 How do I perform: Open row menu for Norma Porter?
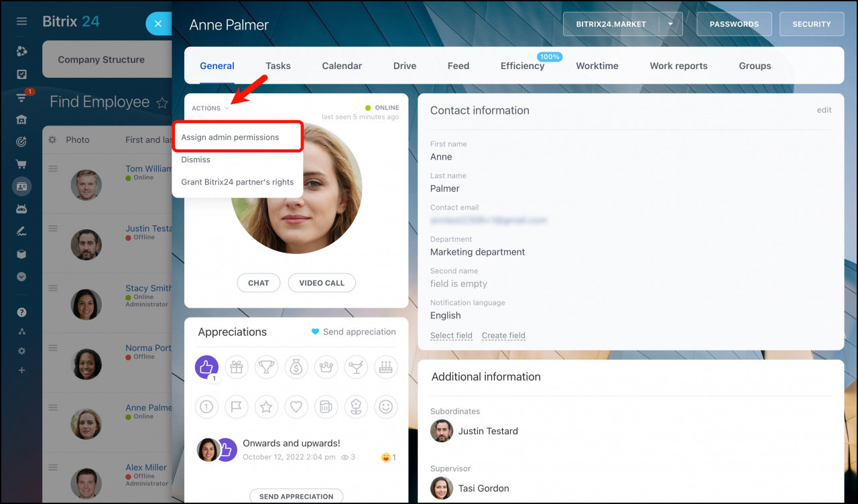click(x=53, y=347)
